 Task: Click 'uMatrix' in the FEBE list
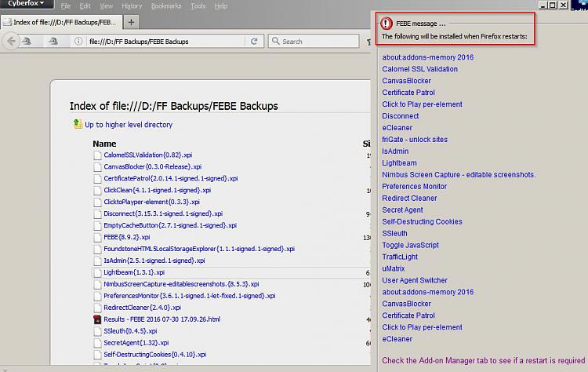[x=394, y=268]
